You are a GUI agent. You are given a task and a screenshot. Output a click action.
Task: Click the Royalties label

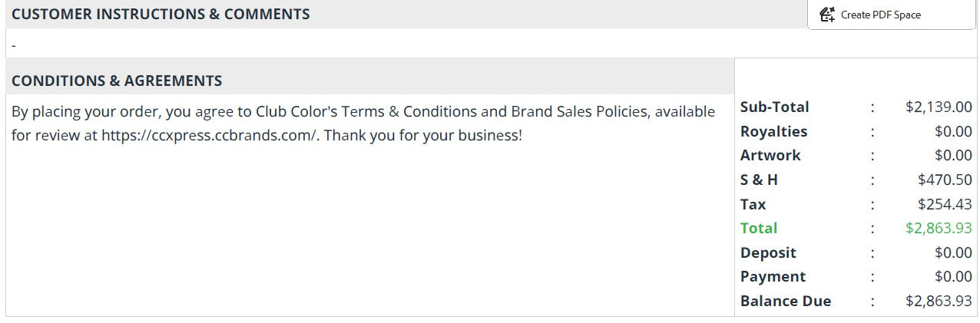pos(774,131)
